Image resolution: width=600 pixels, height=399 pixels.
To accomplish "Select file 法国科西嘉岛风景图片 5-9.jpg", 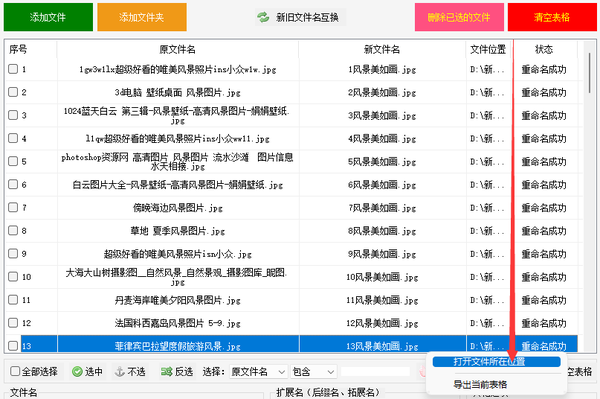I will point(178,323).
